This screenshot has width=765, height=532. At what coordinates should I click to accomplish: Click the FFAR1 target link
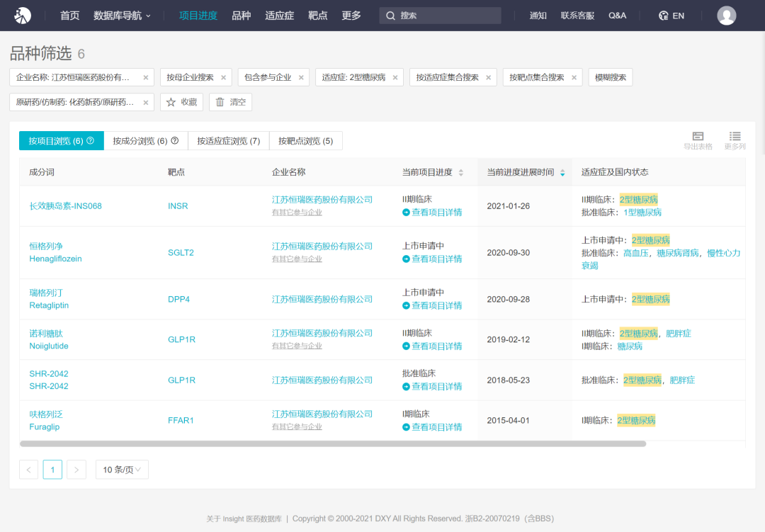181,420
